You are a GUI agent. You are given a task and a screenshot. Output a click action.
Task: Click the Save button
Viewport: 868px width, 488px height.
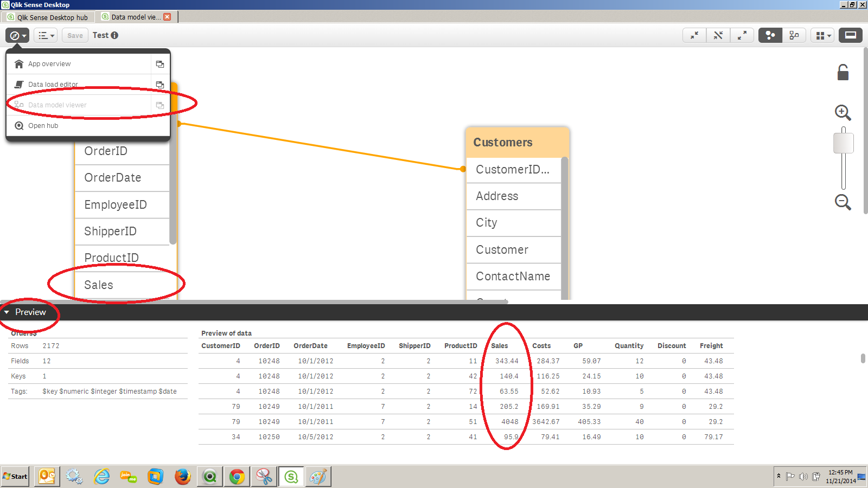pyautogui.click(x=75, y=35)
